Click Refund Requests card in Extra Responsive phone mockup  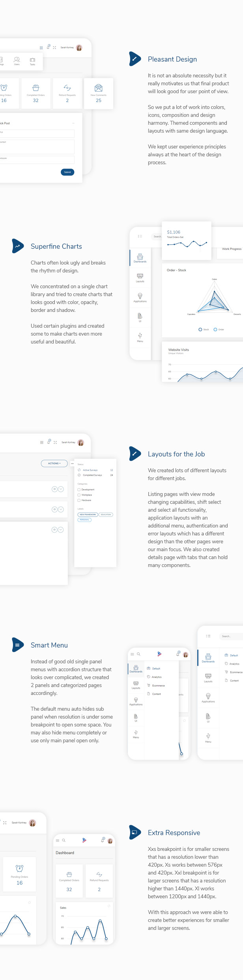coord(99,881)
